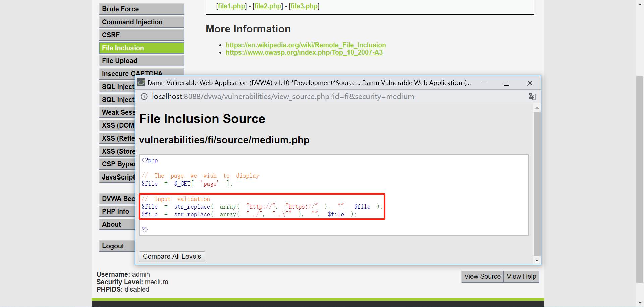
Task: Open DVWA Security menu item
Action: (117, 199)
